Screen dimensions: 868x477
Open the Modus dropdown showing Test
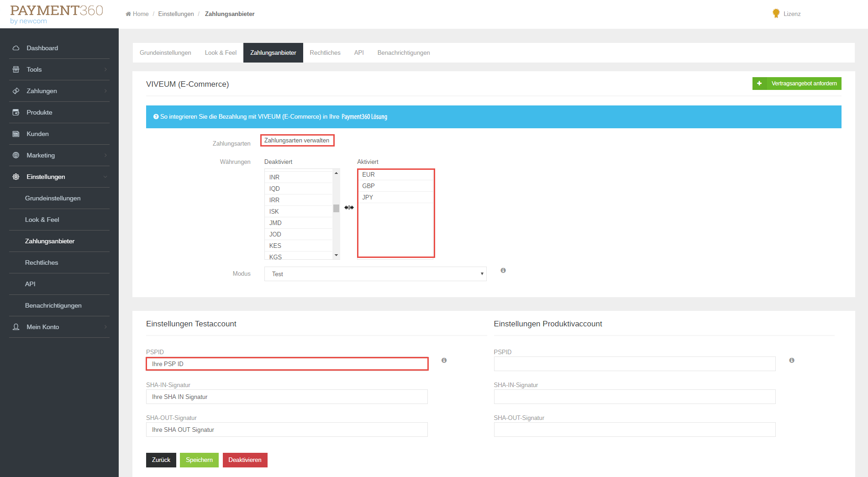point(375,274)
